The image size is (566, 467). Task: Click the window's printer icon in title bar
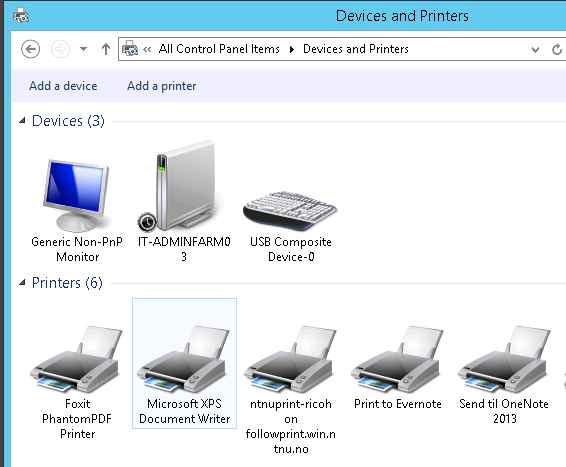click(21, 15)
